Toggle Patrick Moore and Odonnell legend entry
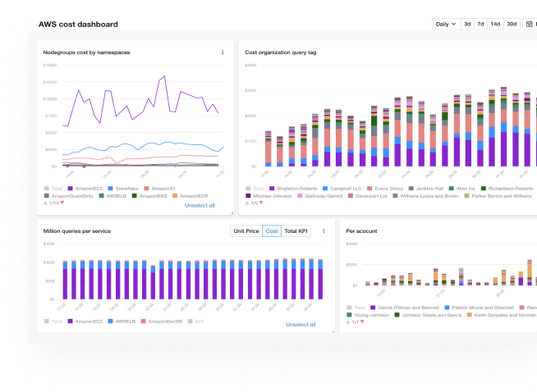 (480, 308)
